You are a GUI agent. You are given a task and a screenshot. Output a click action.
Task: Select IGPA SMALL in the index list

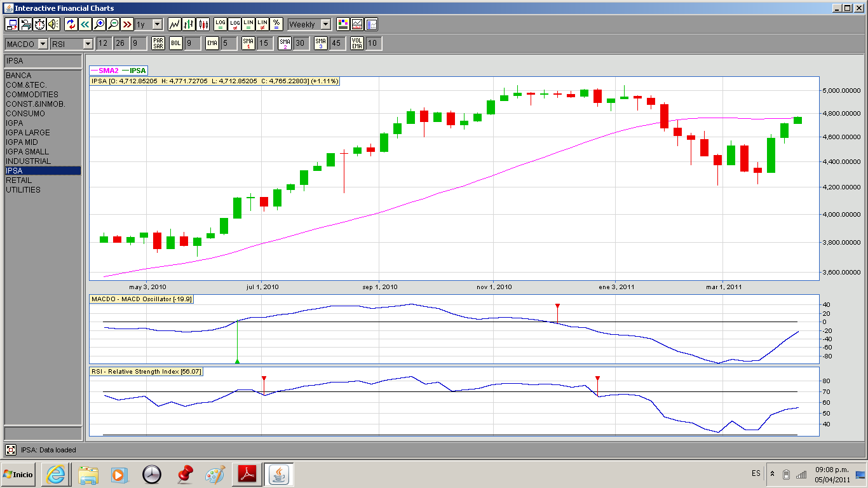[43, 152]
